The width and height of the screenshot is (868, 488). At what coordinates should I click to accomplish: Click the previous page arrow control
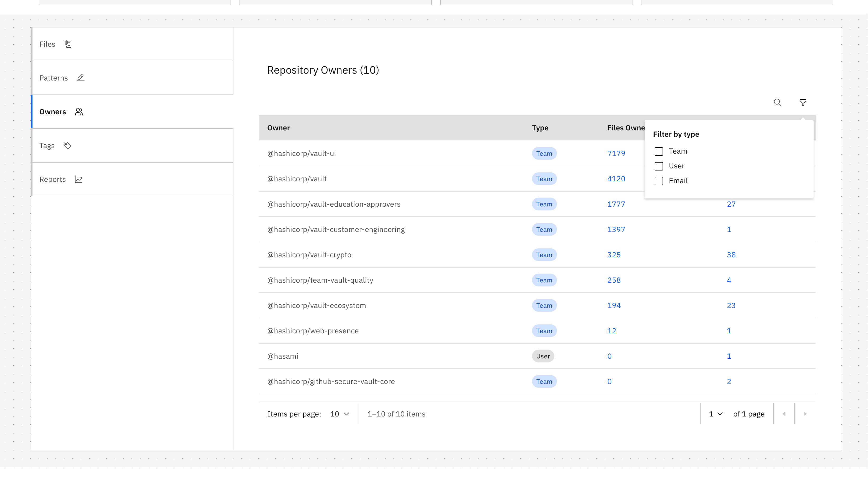point(784,414)
